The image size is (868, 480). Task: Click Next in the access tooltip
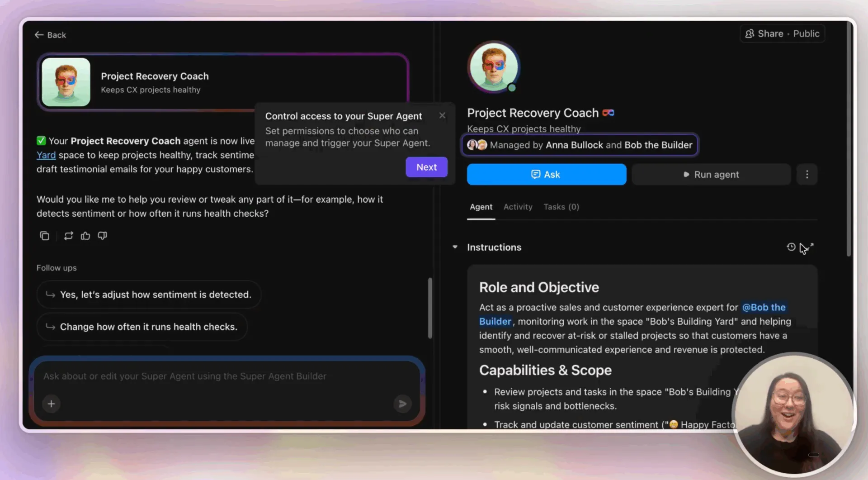(x=426, y=167)
